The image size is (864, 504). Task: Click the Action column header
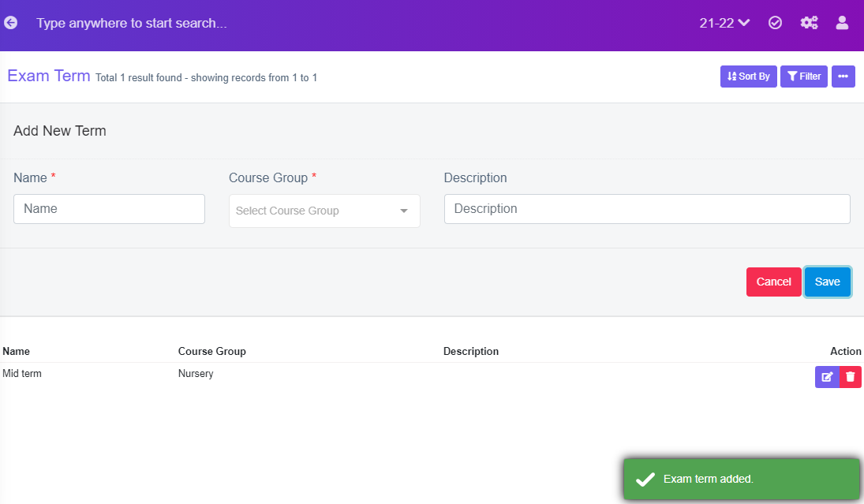(x=845, y=352)
